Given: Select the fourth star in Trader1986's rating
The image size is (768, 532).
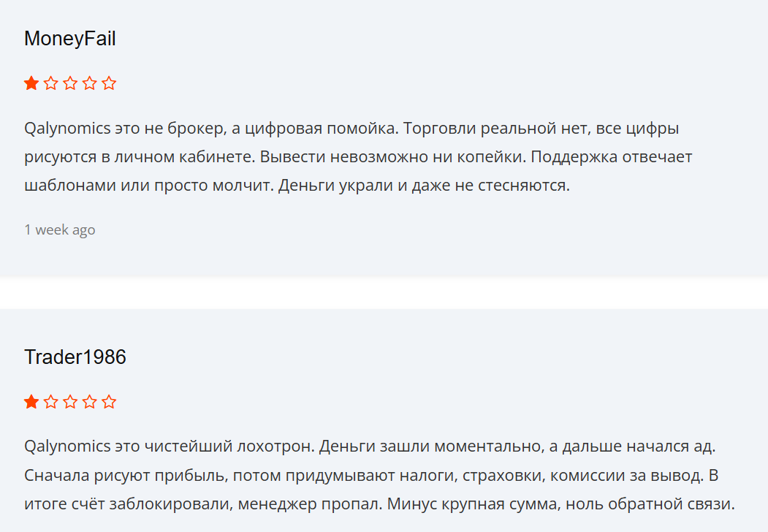Looking at the screenshot, I should coord(90,402).
